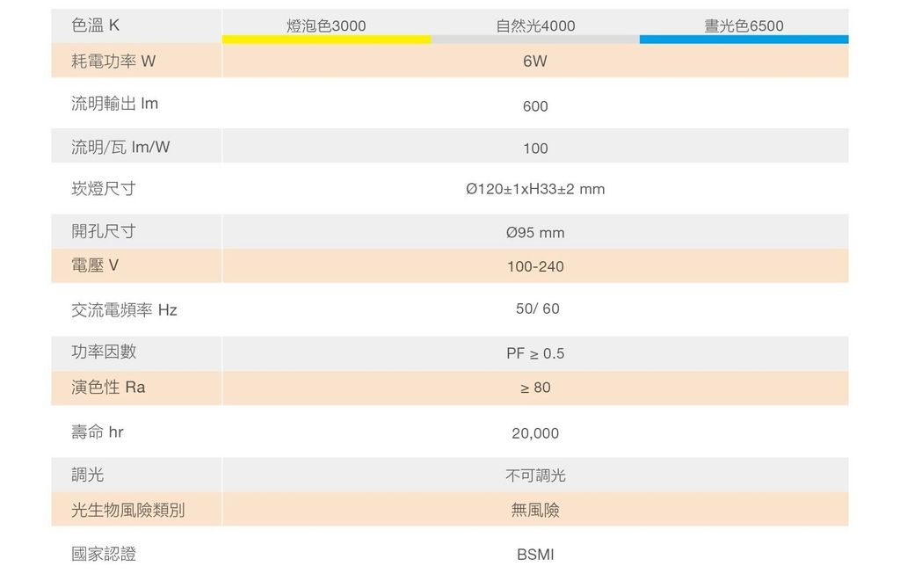Click the Ø95 mm cutout size value
Image resolution: width=900 pixels, height=588 pixels.
click(x=535, y=233)
